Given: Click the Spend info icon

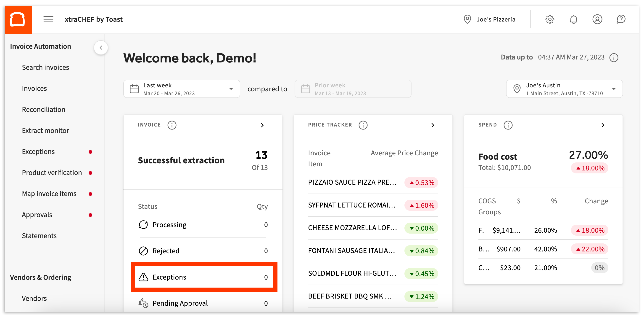Looking at the screenshot, I should coord(508,125).
